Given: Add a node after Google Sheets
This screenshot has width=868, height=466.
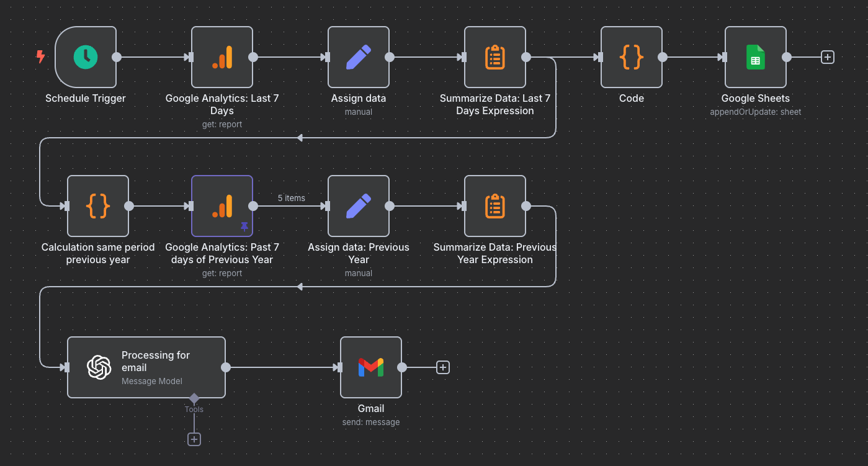Looking at the screenshot, I should point(827,57).
